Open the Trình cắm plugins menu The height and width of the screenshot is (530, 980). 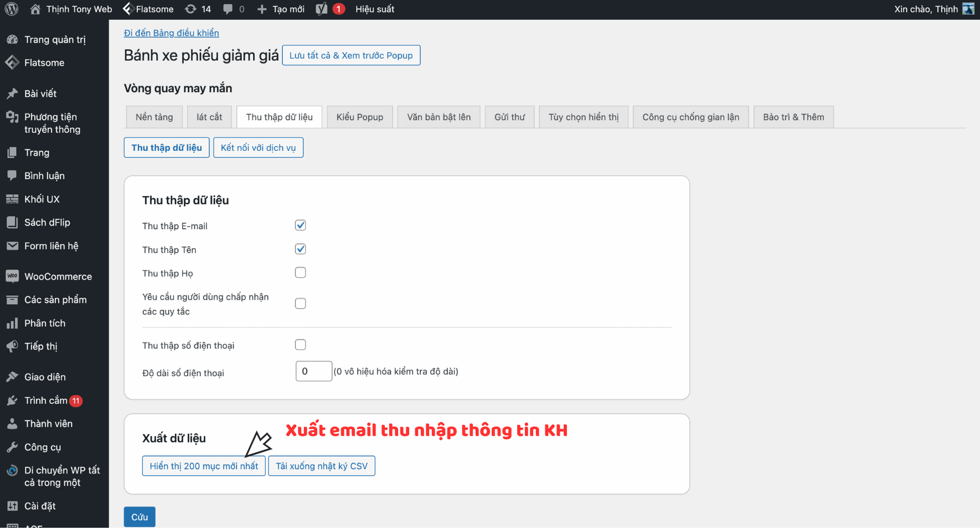45,401
